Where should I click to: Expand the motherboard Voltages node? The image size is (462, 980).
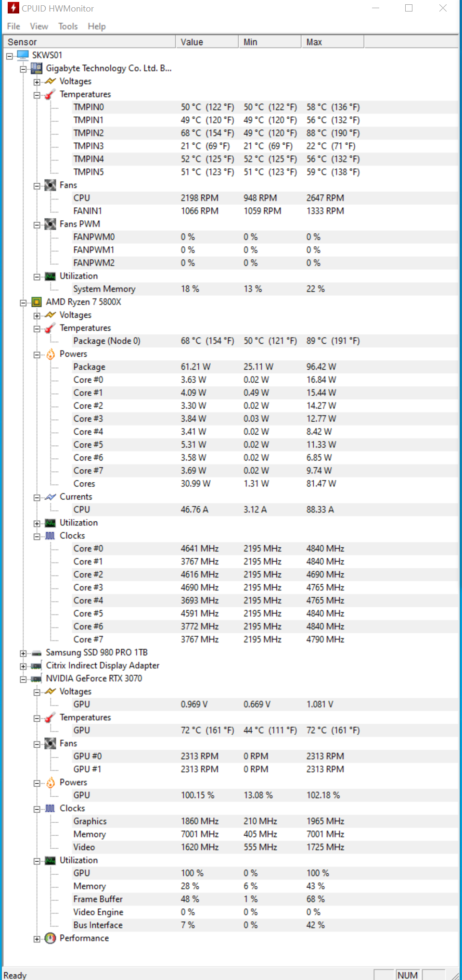coord(37,82)
